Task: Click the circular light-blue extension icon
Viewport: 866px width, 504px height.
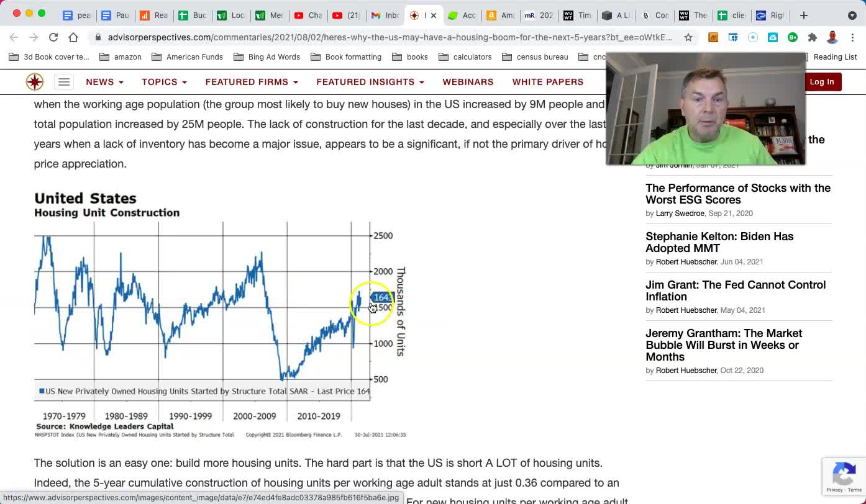Action: coord(753,37)
